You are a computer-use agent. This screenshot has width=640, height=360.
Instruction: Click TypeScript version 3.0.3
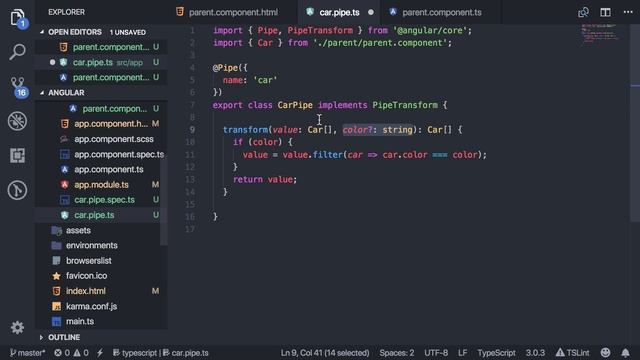[x=535, y=353]
